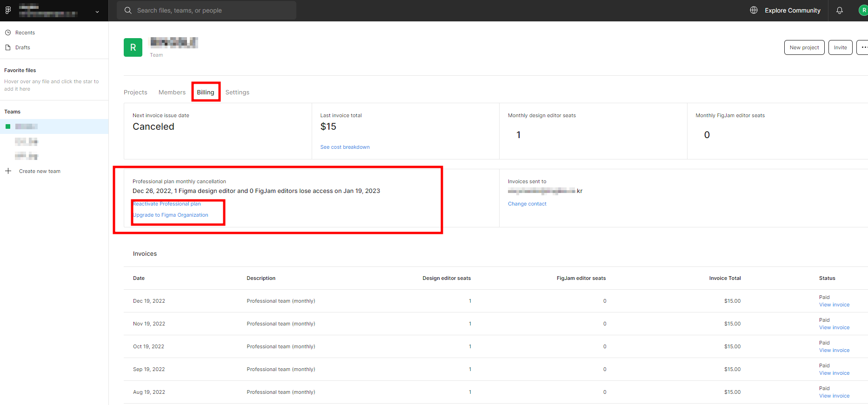Click the large green R team avatar

pyautogui.click(x=133, y=47)
